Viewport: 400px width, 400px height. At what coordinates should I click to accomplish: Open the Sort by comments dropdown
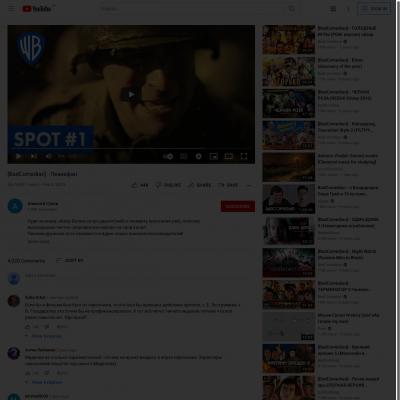click(x=69, y=260)
